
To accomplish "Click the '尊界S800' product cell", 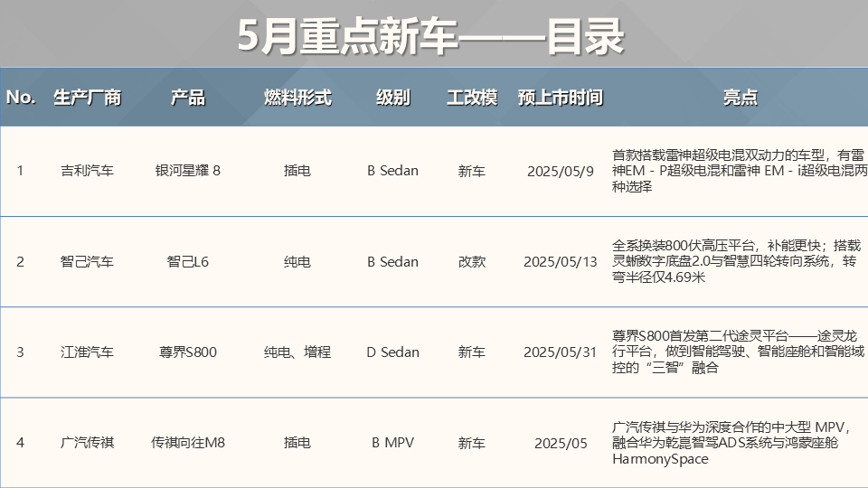I will pos(188,352).
